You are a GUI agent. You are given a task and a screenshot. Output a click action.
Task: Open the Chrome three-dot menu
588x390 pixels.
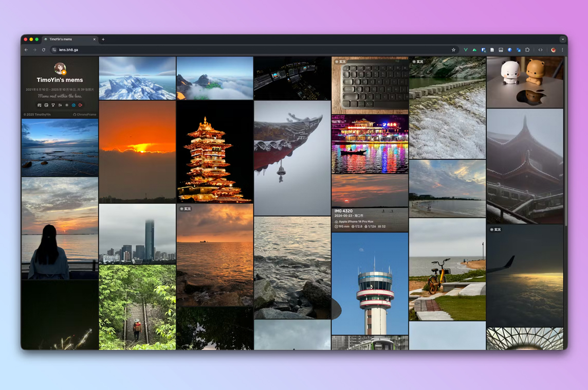click(562, 50)
